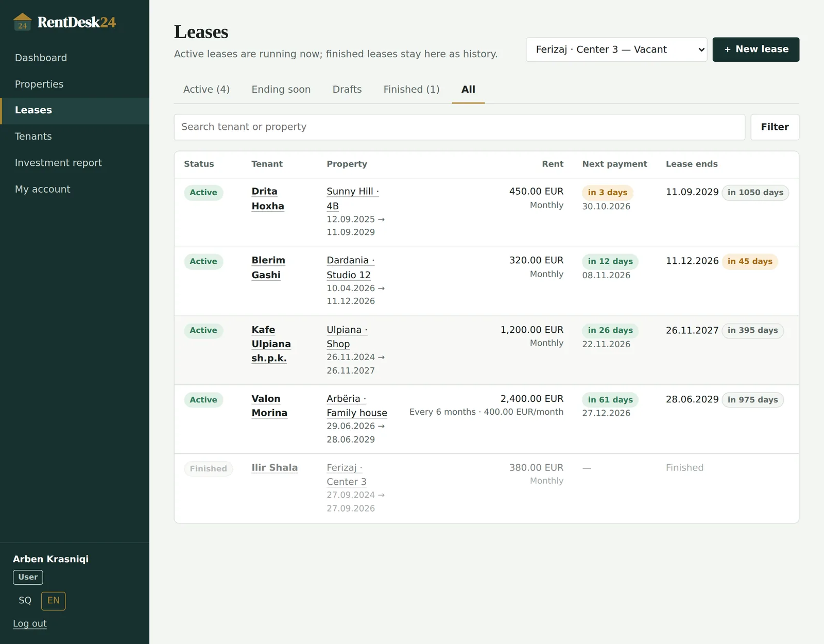The image size is (824, 644).
Task: Click the 1,200.00 EUR rent amount
Action: click(531, 330)
